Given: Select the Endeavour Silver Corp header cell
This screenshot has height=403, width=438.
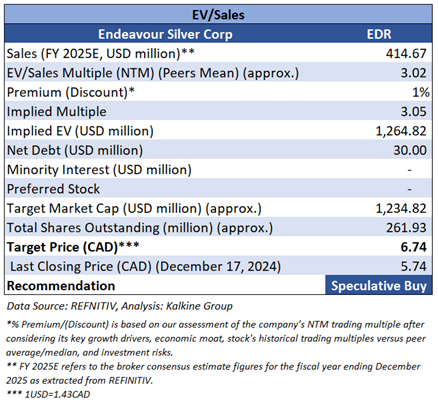Looking at the screenshot, I should [x=165, y=34].
